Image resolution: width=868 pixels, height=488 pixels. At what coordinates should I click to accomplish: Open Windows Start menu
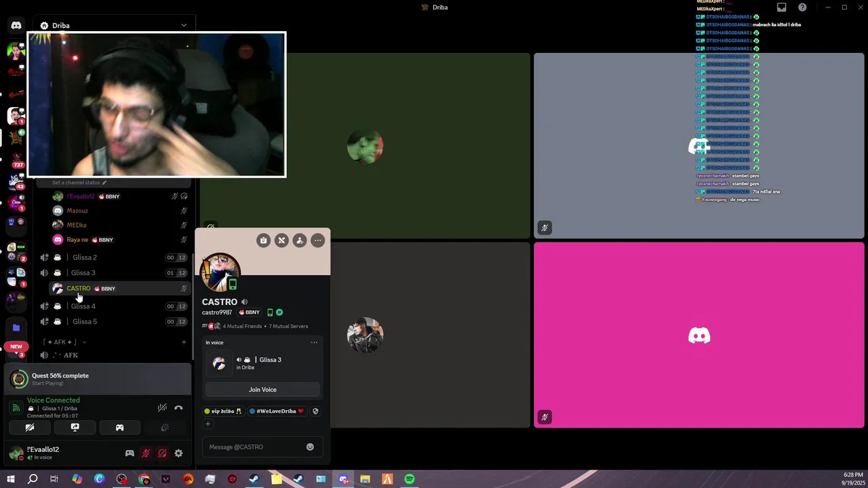11,479
